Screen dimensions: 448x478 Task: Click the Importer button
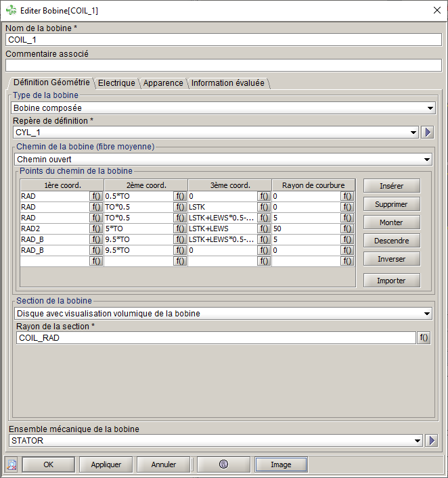391,280
